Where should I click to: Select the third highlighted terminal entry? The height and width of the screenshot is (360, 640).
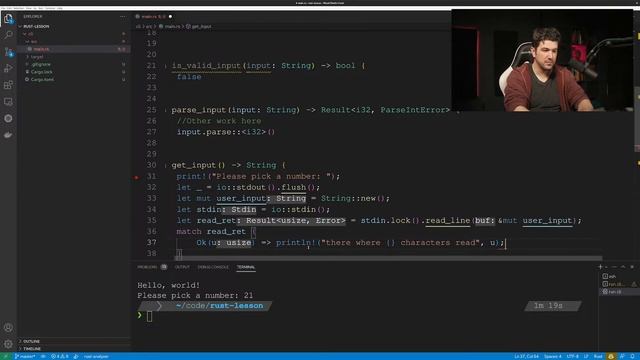[618, 292]
